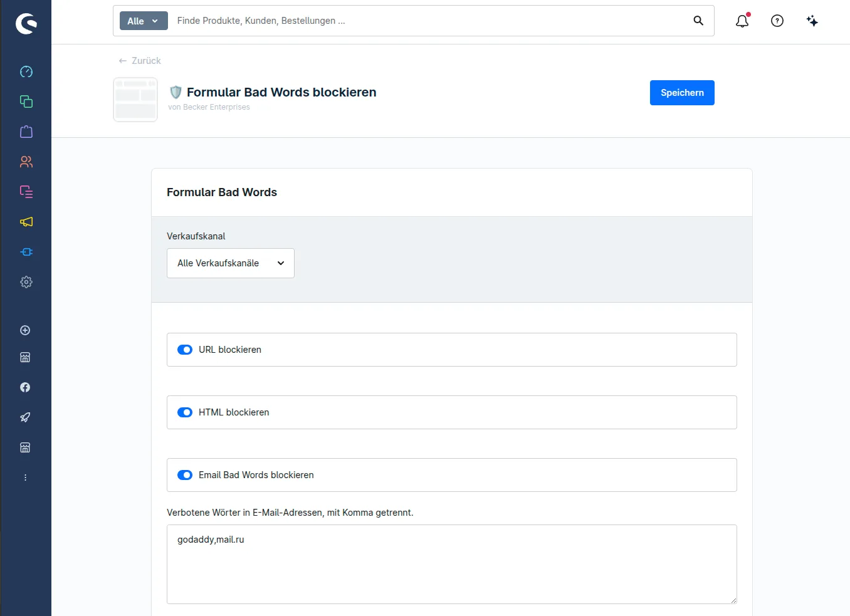Open the Dashboard icon in sidebar
This screenshot has height=616, width=850.
click(x=26, y=71)
